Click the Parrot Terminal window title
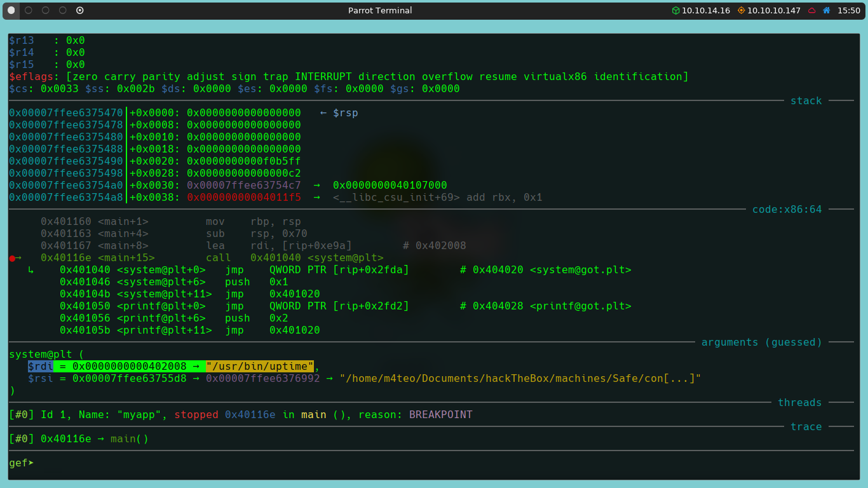The width and height of the screenshot is (868, 488). (380, 10)
